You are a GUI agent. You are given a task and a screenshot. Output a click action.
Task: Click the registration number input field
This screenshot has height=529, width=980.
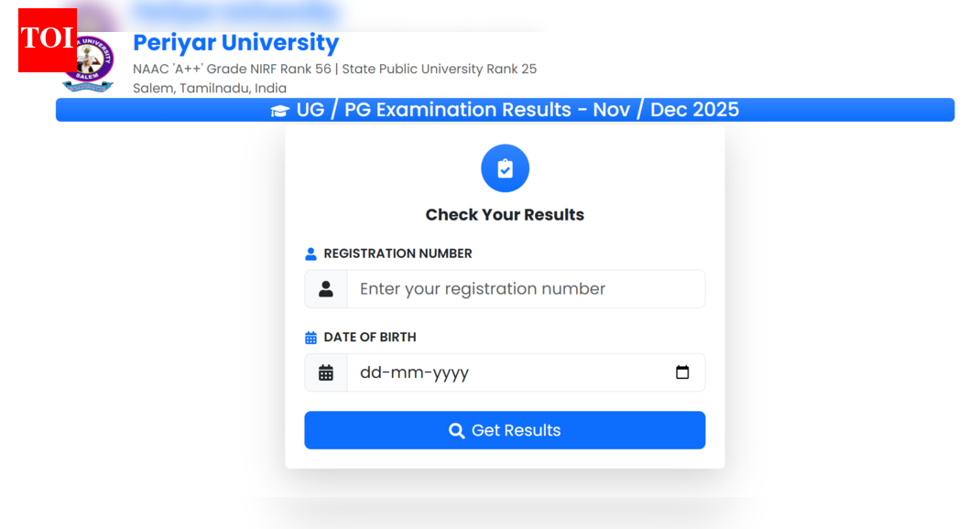525,288
